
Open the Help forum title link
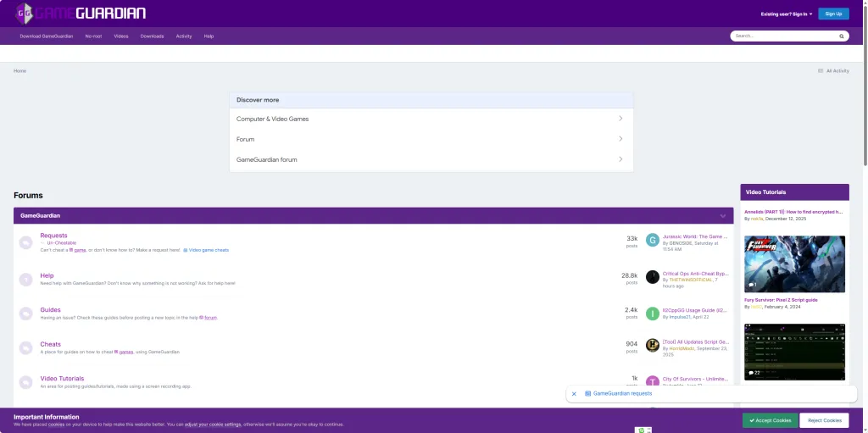(x=47, y=275)
